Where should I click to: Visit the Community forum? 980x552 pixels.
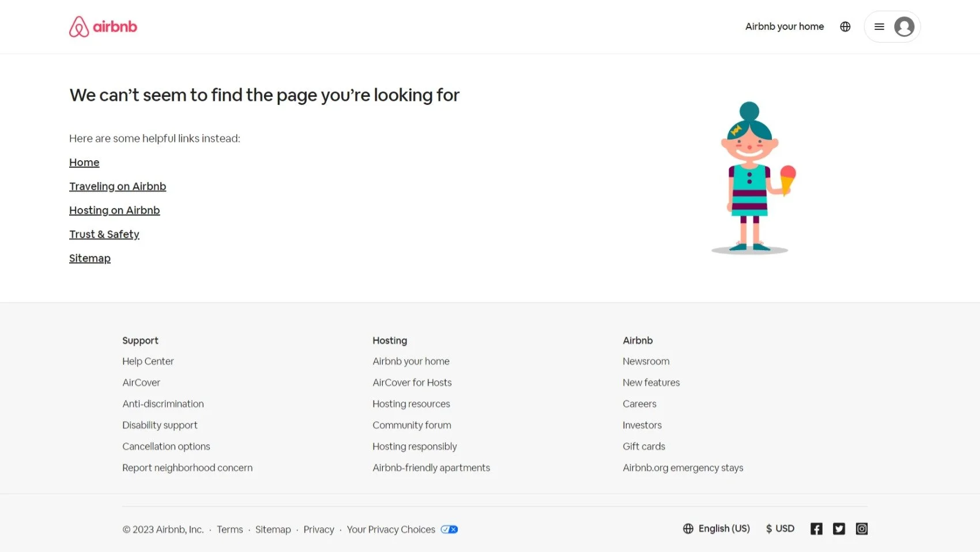click(412, 425)
